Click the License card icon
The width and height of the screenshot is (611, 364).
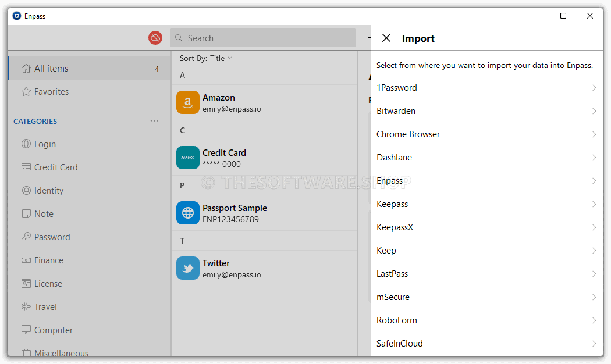[26, 283]
